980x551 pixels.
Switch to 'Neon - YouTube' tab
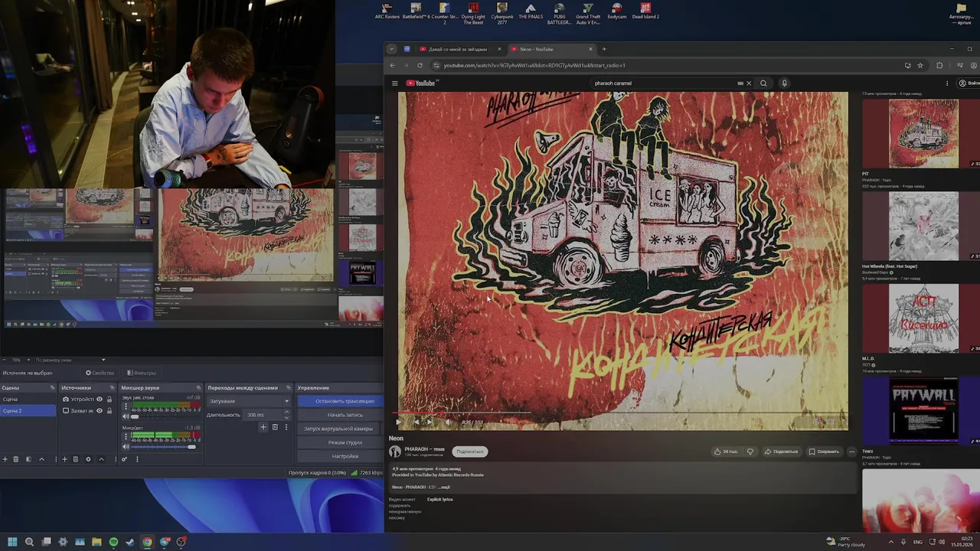point(550,49)
